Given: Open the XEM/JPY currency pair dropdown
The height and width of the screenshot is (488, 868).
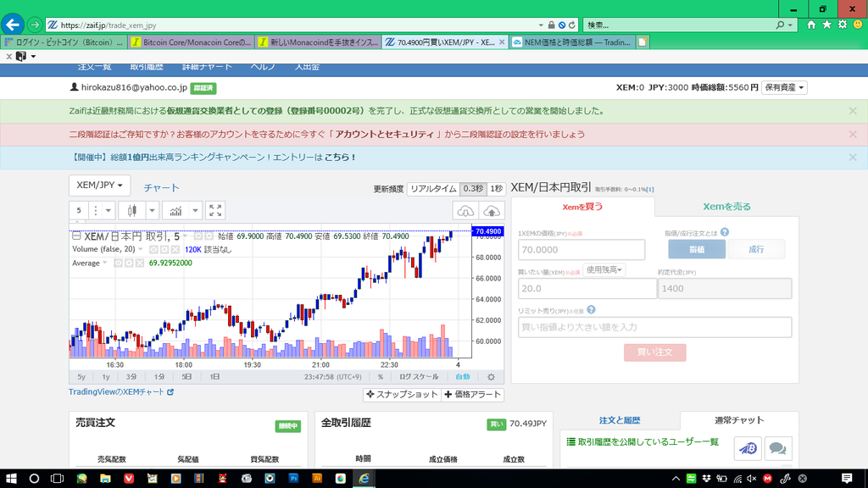Looking at the screenshot, I should [x=99, y=185].
